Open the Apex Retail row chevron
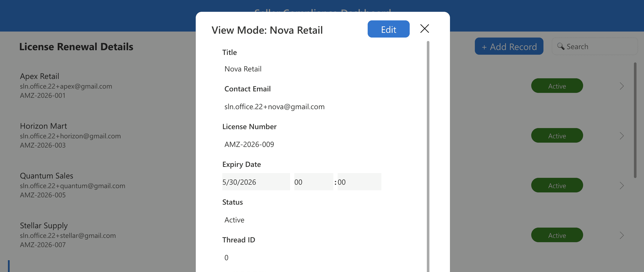This screenshot has height=272, width=644. [x=622, y=86]
